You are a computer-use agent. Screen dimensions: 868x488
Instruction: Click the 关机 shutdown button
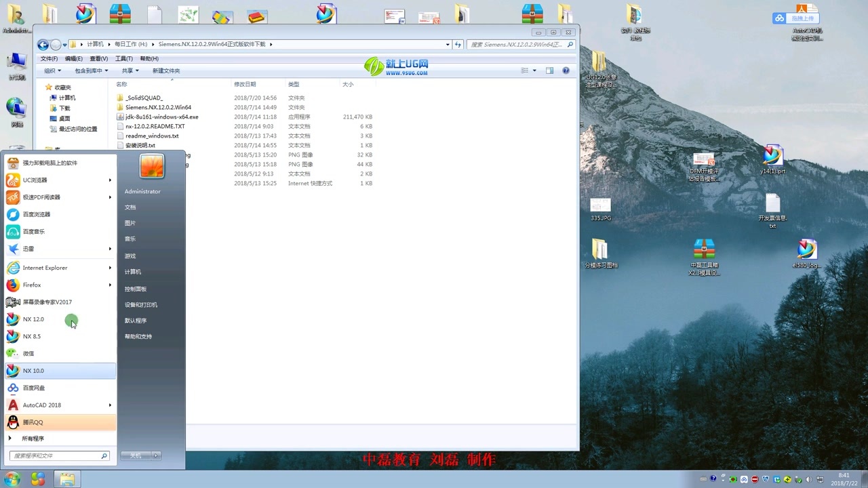point(136,455)
